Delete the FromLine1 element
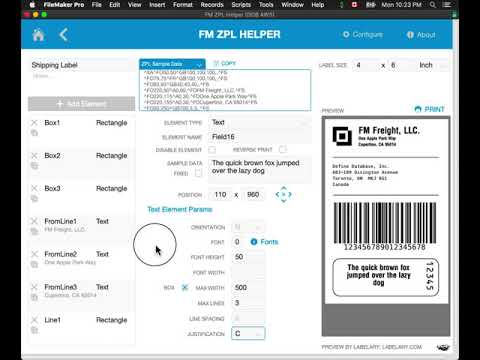 [x=34, y=221]
